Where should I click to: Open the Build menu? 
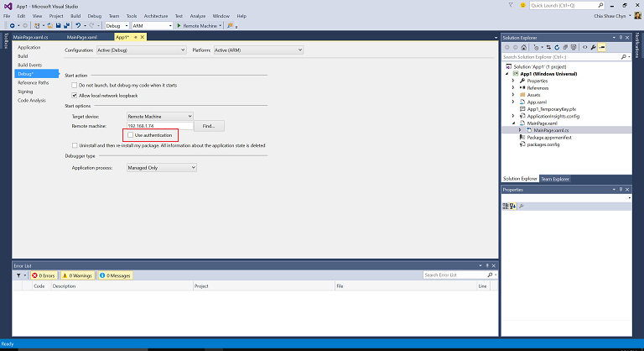click(x=75, y=16)
